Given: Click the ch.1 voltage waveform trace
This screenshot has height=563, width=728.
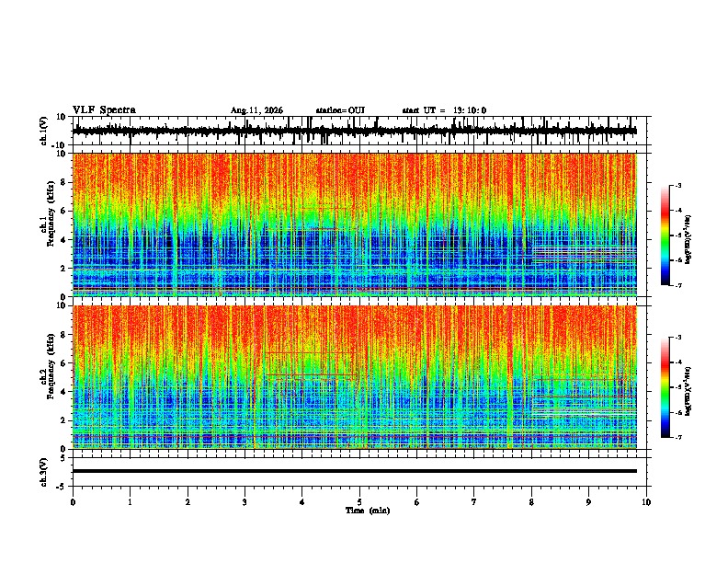Looking at the screenshot, I should point(354,131).
